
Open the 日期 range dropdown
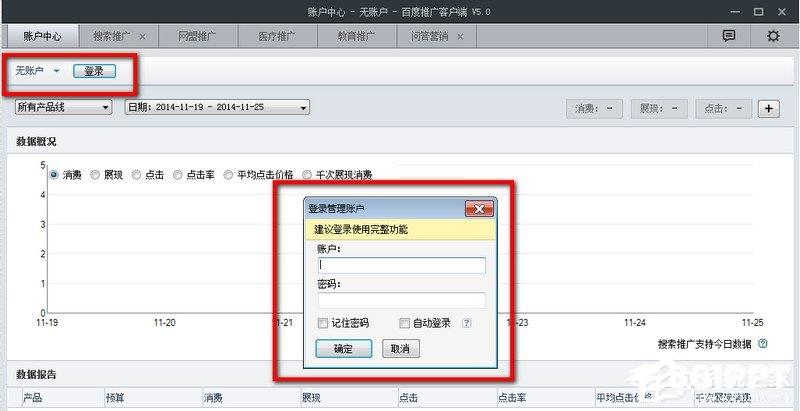point(217,108)
